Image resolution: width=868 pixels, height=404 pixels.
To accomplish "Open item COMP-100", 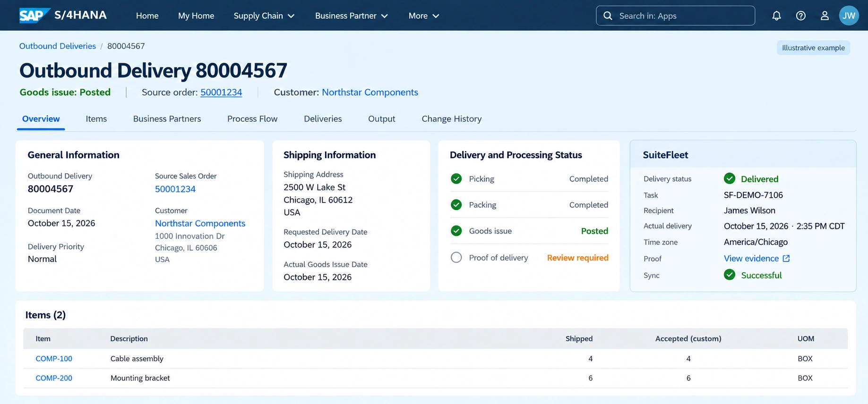I will (x=54, y=359).
